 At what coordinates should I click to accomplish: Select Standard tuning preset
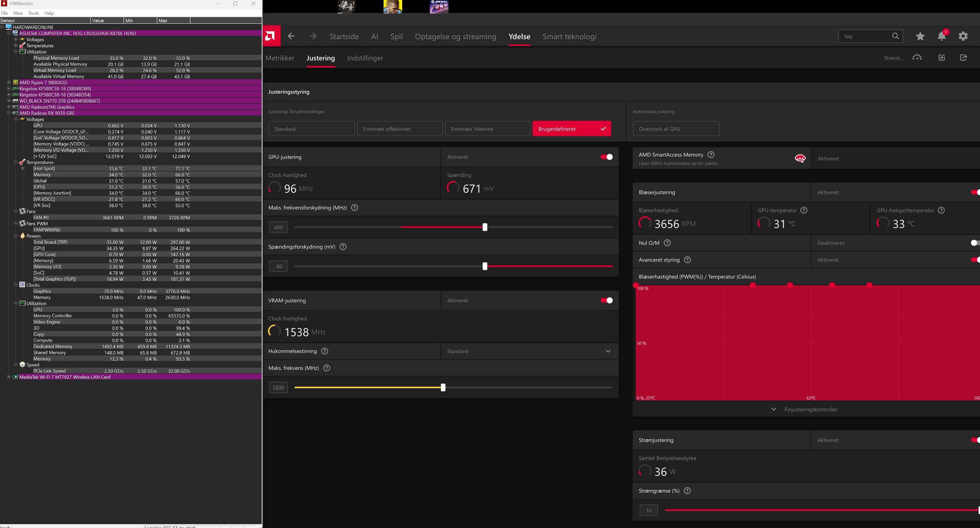(311, 129)
